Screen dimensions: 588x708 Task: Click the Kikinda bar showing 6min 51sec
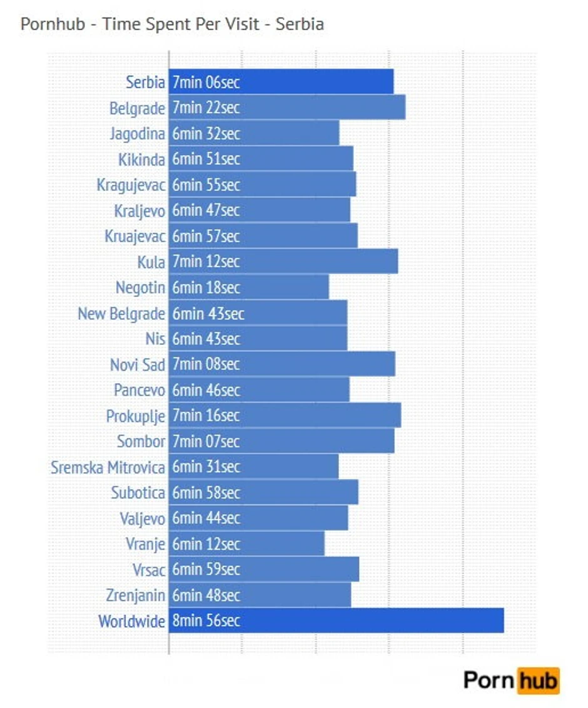261,159
